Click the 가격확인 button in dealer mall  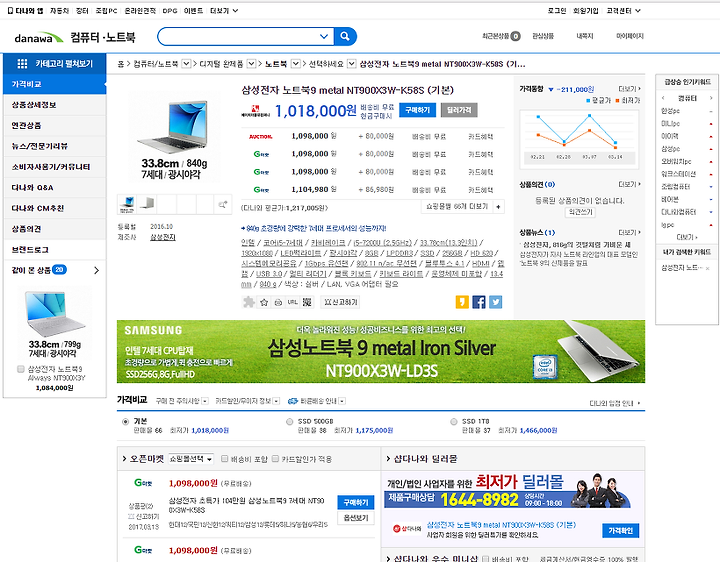pyautogui.click(x=620, y=530)
